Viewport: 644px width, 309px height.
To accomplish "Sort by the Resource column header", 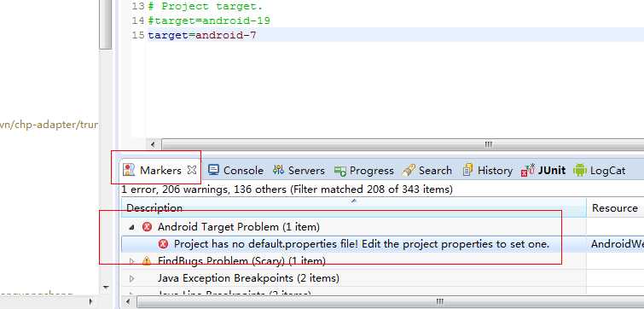I will tap(615, 208).
